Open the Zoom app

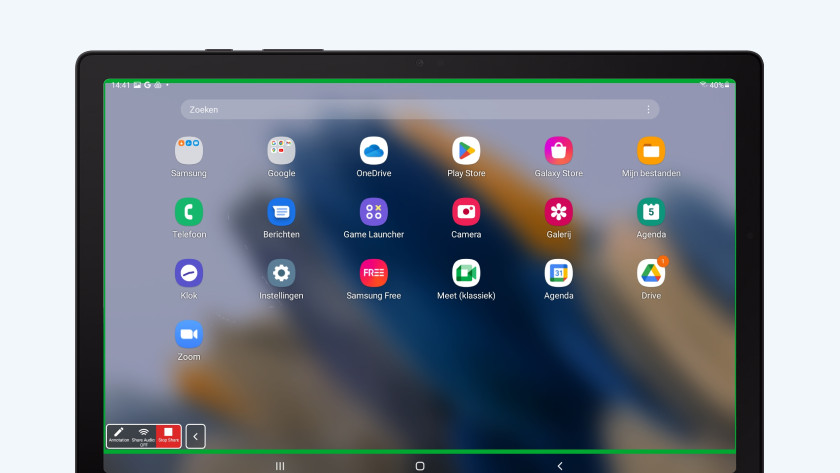[x=189, y=334]
